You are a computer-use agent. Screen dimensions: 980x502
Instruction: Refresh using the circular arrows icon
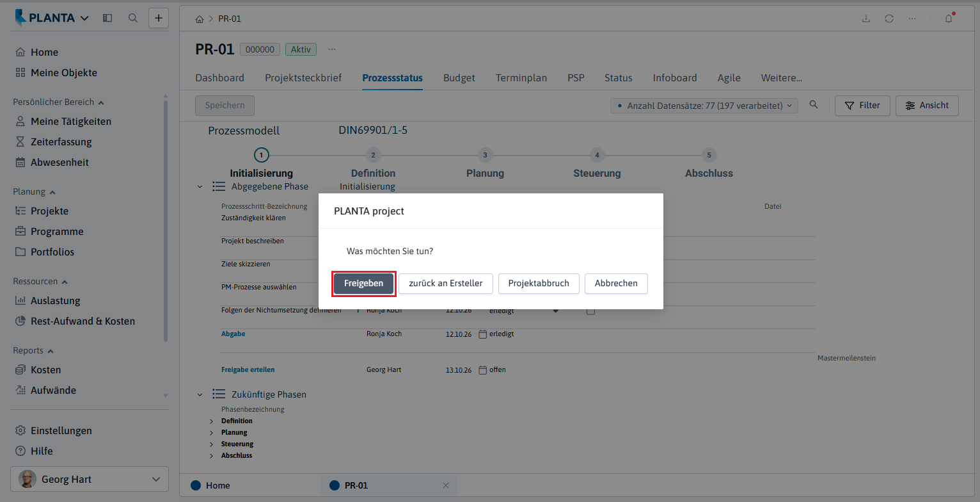pyautogui.click(x=889, y=19)
